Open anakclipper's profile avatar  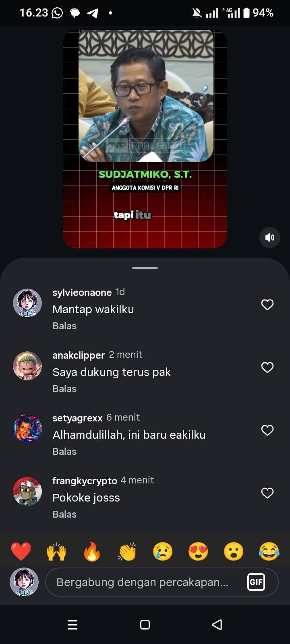tap(27, 366)
